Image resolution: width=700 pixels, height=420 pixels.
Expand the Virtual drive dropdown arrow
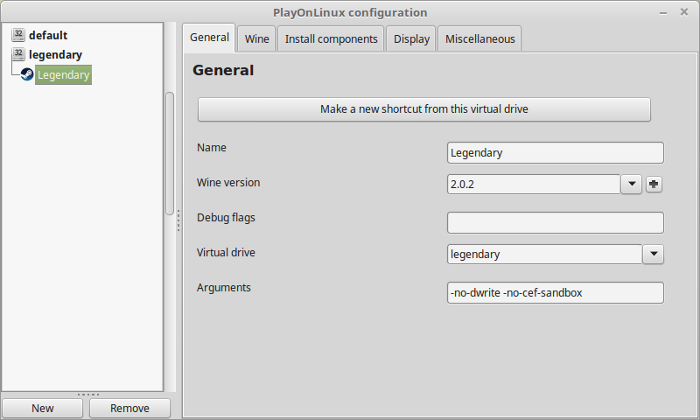[653, 254]
